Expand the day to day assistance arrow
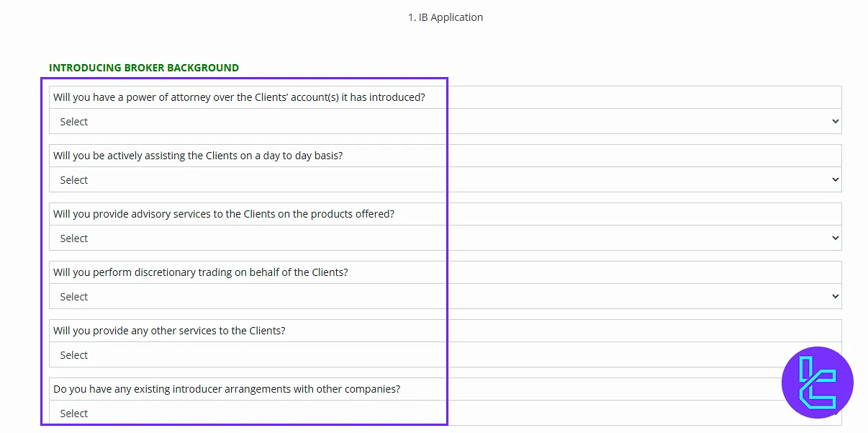Viewport: 868px width, 433px height. (835, 179)
